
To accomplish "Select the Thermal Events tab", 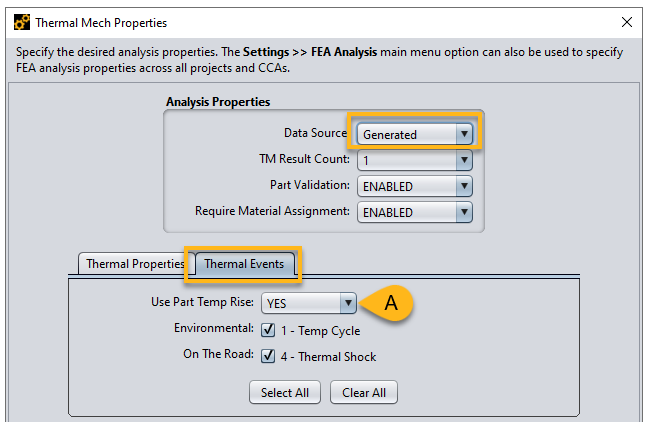I will [x=245, y=264].
